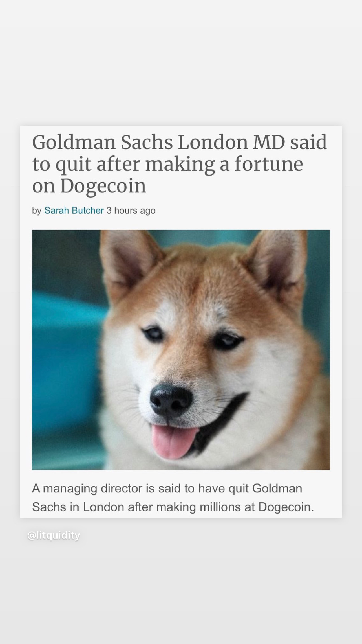This screenshot has height=644, width=362.
Task: Click "London MD" in the headline
Action: (231, 142)
